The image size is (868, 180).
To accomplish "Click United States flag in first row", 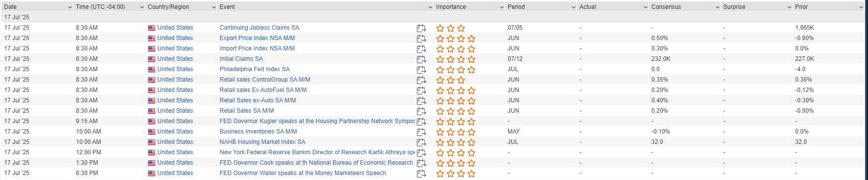I will point(152,28).
